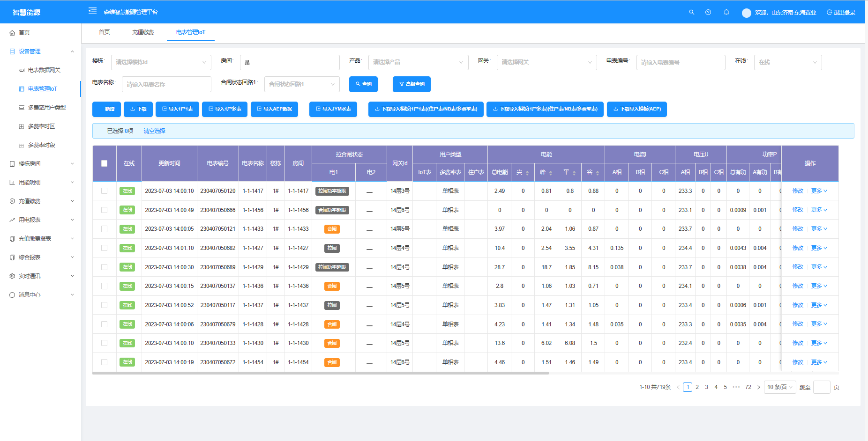Open the 楼栋 building dropdown
This screenshot has width=868, height=441.
point(161,62)
